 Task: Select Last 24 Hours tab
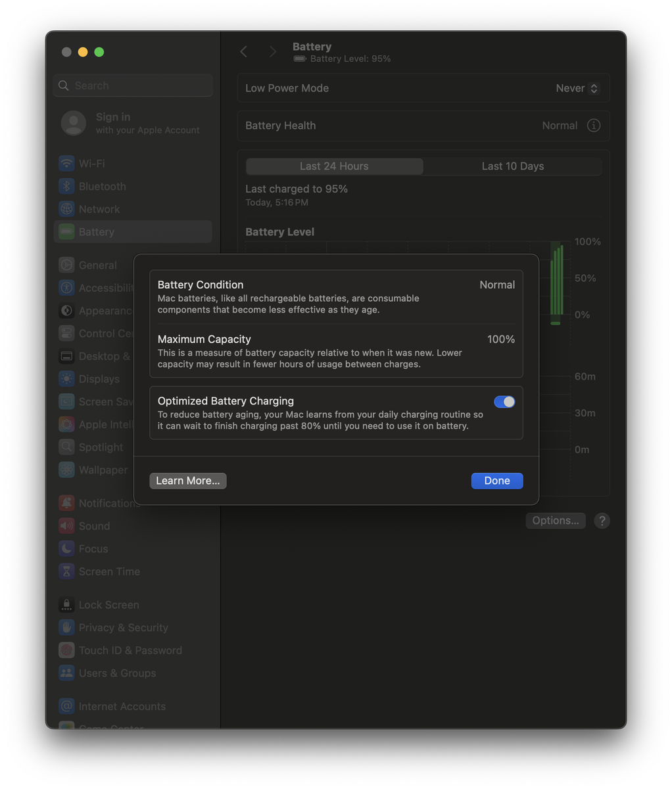pyautogui.click(x=334, y=166)
